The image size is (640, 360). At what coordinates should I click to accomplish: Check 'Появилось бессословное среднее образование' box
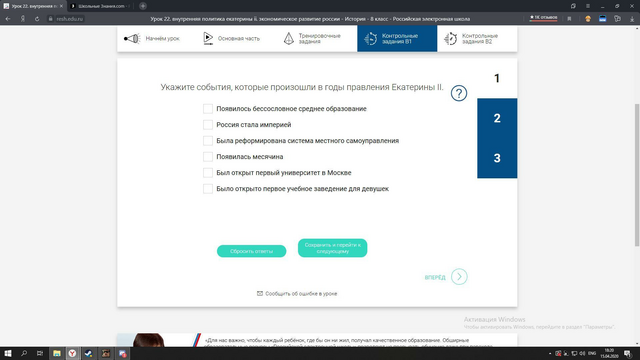coord(208,109)
